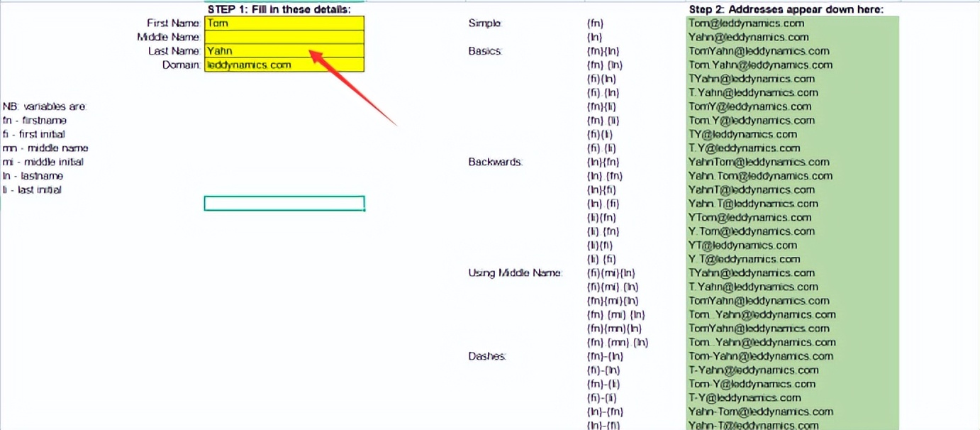Select the Tom-Yahn@leddynamics.com address
Viewport: 980px width, 430px height.
(760, 356)
